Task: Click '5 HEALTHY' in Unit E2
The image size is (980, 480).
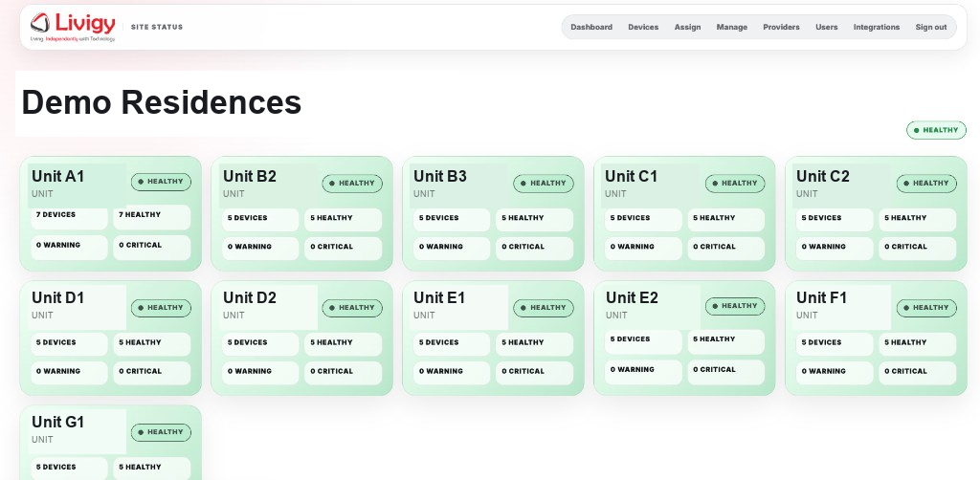Action: (x=726, y=341)
